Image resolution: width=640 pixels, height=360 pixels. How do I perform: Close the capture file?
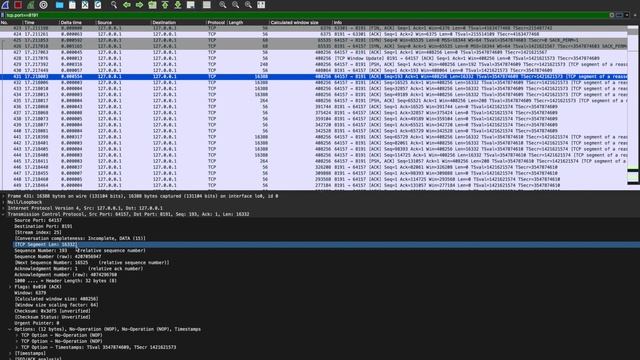point(85,5)
